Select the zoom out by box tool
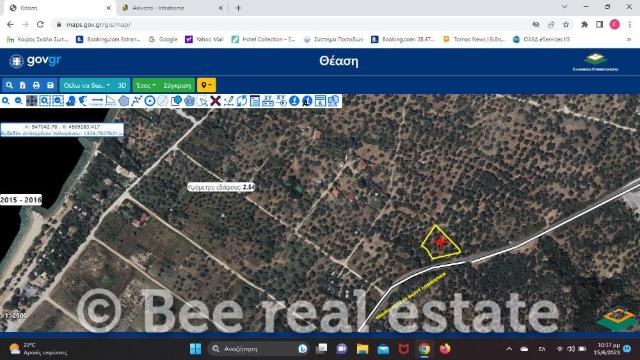The image size is (640, 360). point(58,101)
